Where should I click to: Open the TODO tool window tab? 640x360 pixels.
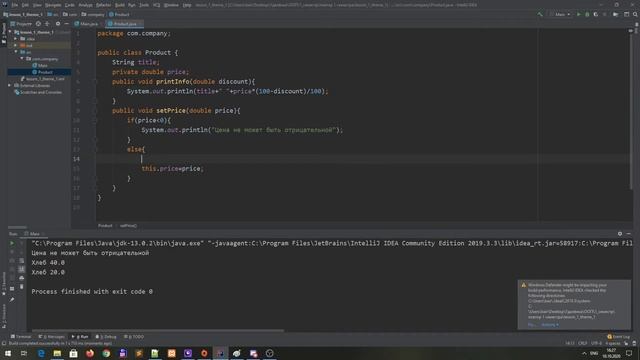(134, 337)
